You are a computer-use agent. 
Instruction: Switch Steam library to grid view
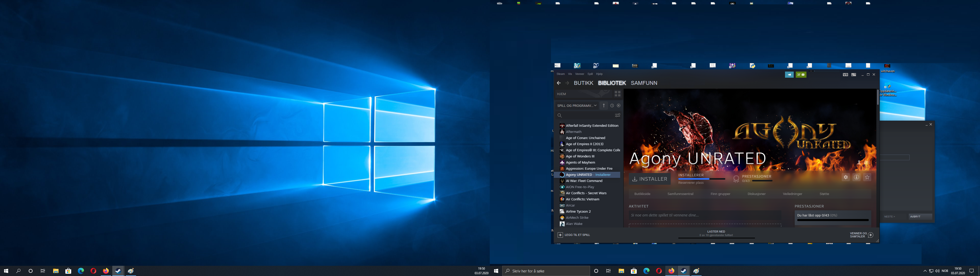(x=617, y=94)
